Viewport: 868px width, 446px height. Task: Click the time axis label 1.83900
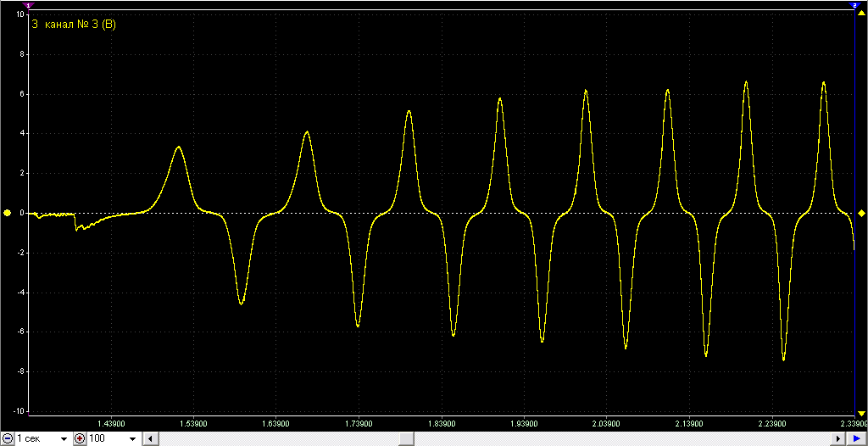point(442,424)
